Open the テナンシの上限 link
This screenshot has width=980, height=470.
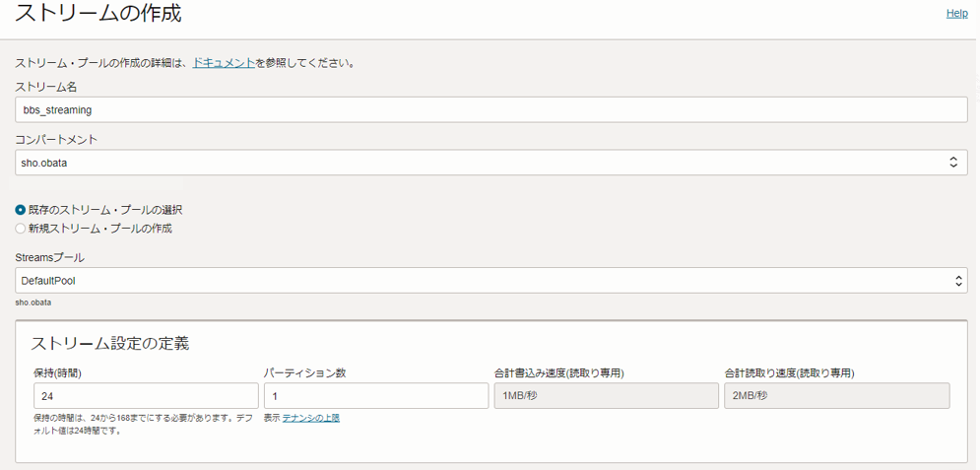(x=310, y=418)
